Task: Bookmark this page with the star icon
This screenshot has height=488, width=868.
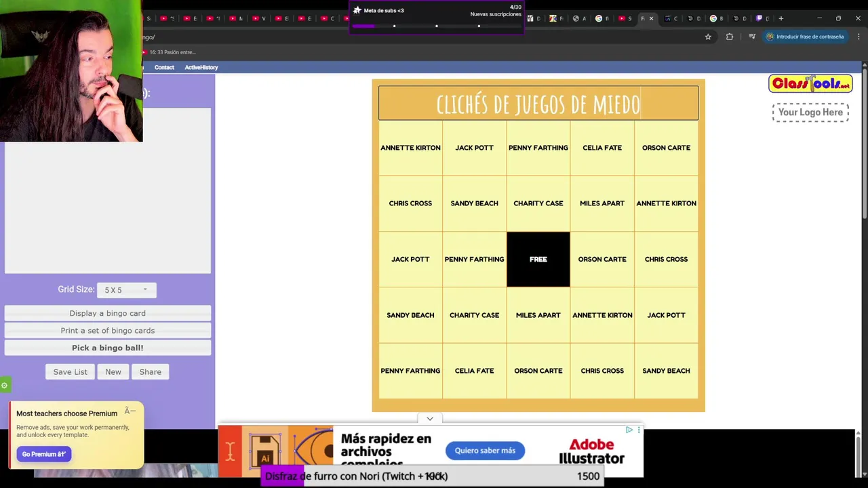Action: (x=708, y=37)
